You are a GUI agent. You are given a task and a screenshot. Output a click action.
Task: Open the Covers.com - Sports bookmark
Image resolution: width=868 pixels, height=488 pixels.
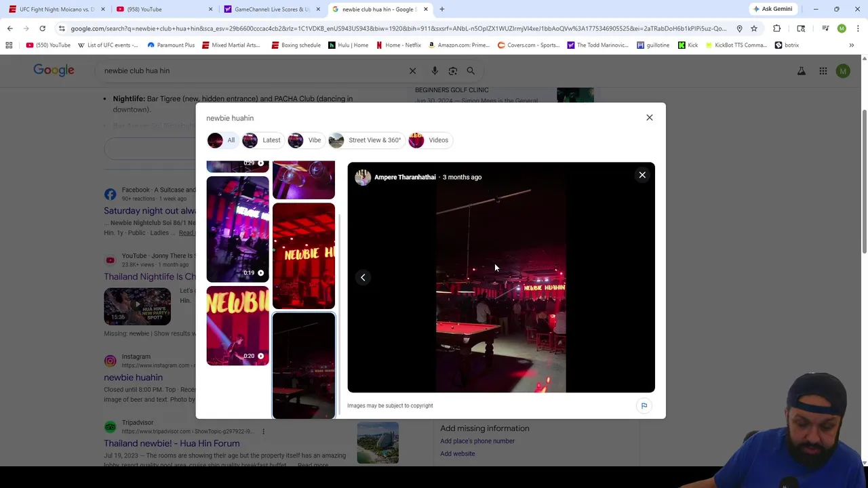tap(528, 45)
